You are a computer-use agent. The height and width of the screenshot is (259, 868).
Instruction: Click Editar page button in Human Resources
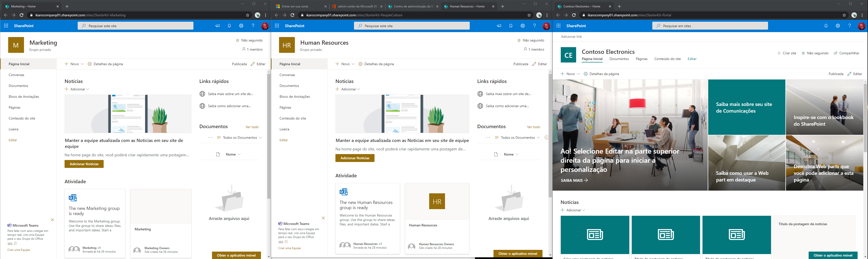pyautogui.click(x=540, y=64)
